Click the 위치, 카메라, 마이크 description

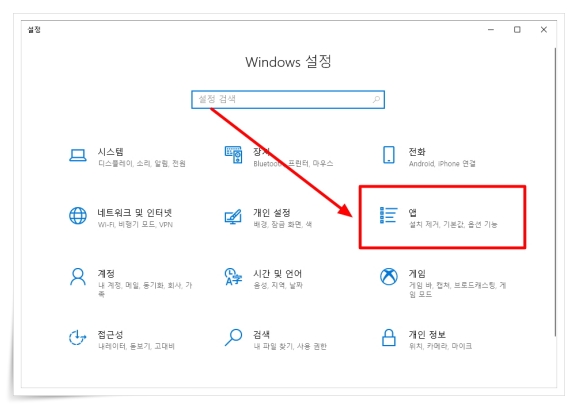440,346
